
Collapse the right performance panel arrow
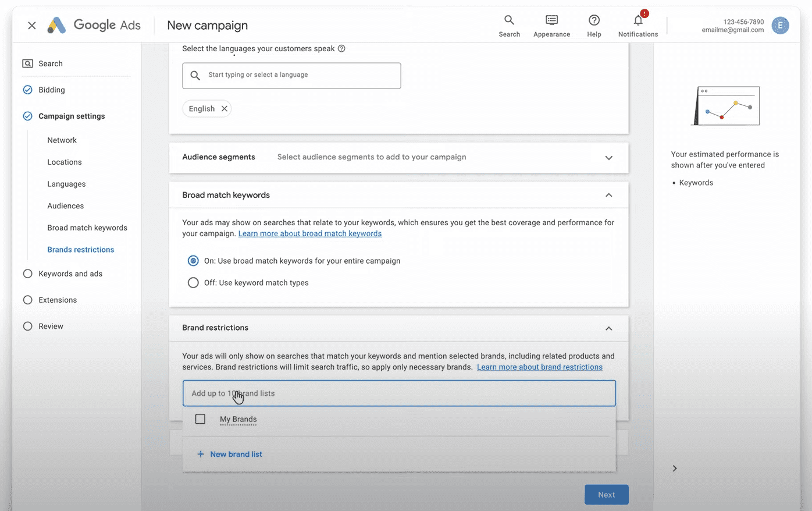[675, 469]
